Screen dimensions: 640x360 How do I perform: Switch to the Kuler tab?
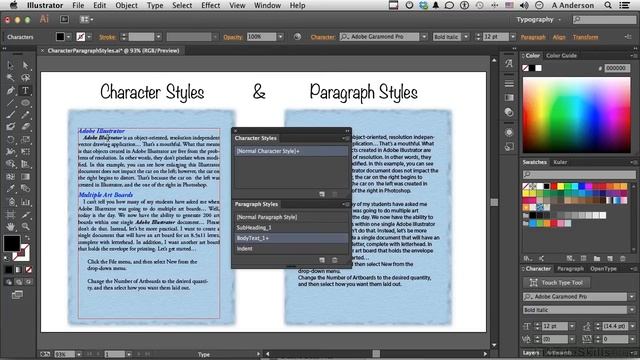560,162
